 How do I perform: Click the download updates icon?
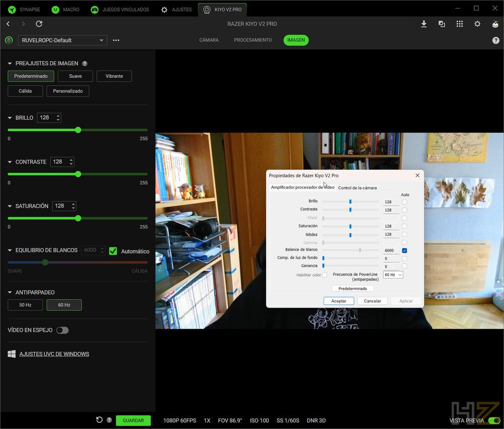point(424,24)
